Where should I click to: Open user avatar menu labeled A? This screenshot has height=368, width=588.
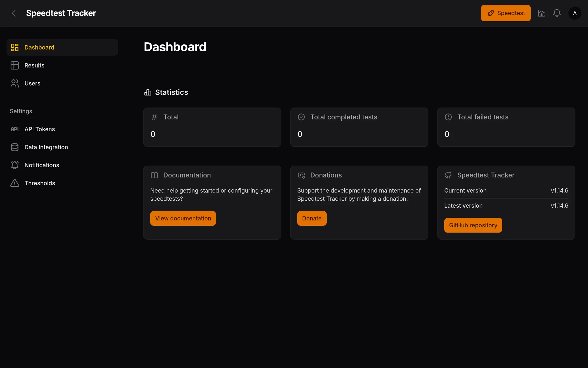(575, 13)
